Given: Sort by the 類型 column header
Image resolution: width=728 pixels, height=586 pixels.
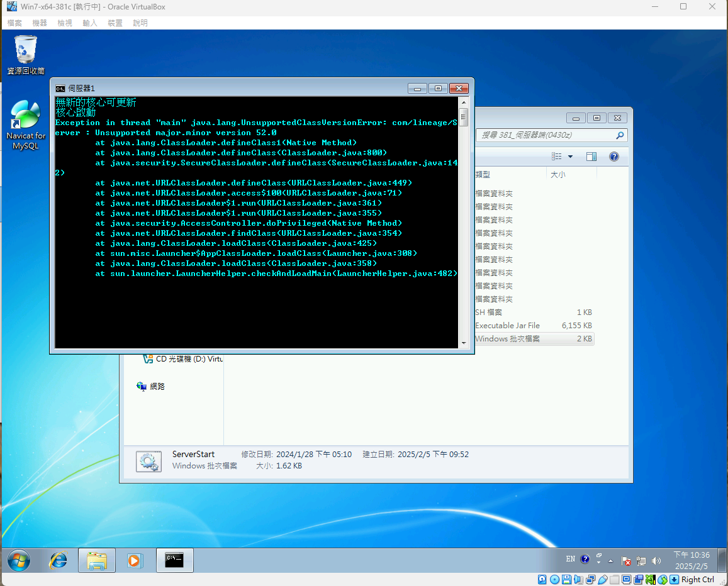Looking at the screenshot, I should coord(510,174).
